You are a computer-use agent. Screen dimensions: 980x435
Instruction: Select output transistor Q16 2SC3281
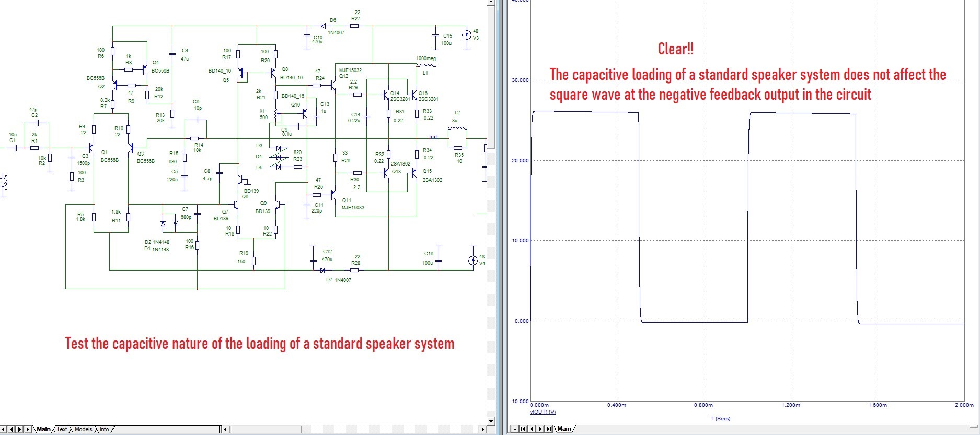(x=414, y=95)
